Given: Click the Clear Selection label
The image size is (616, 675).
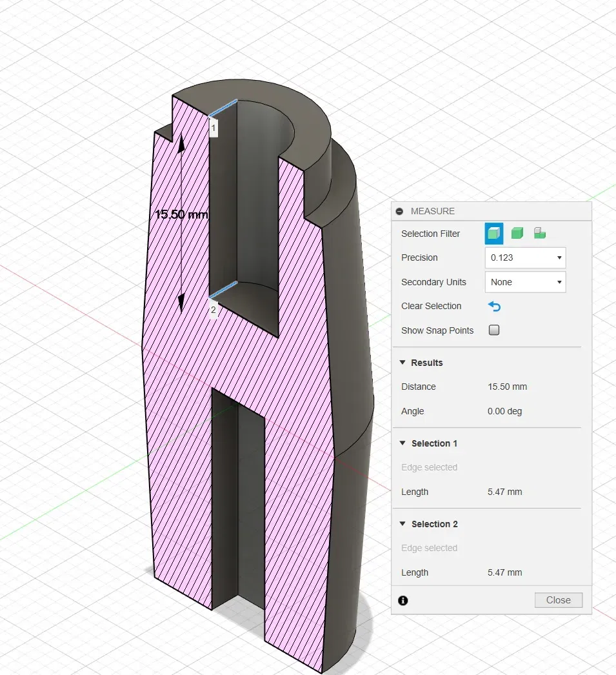Looking at the screenshot, I should tap(431, 306).
